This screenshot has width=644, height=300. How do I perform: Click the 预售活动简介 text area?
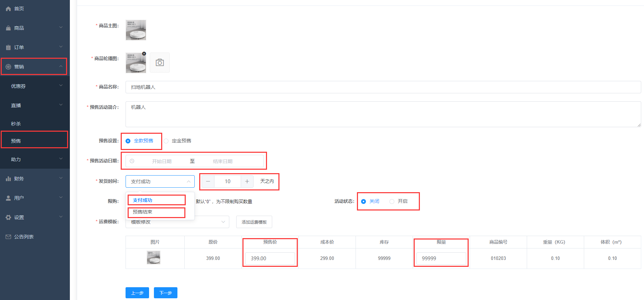pos(383,114)
